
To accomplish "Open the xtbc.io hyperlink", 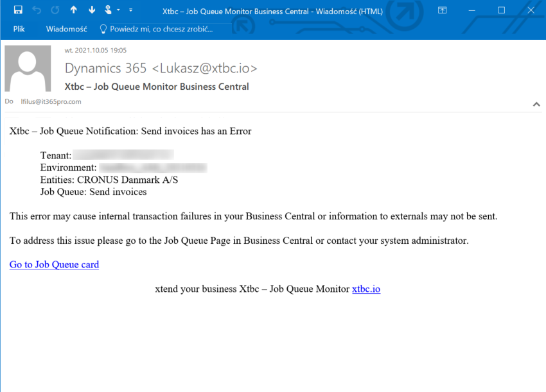I will click(x=365, y=289).
